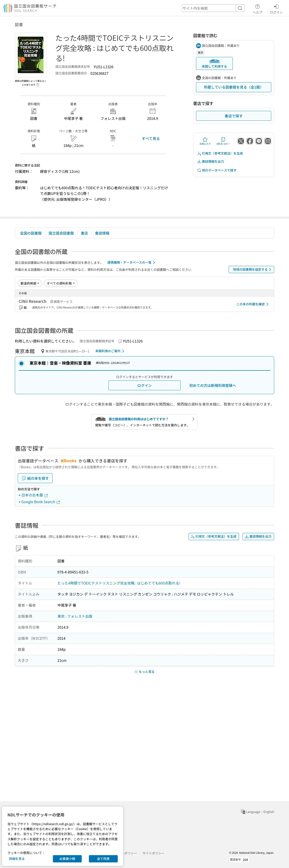Click the calendar icon above 2014.9
The image size is (289, 868).
point(152,111)
